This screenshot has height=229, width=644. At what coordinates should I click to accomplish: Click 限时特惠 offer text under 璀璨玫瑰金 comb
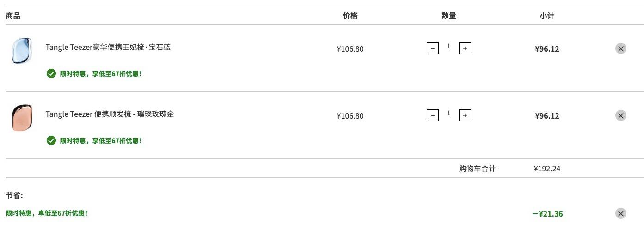101,141
